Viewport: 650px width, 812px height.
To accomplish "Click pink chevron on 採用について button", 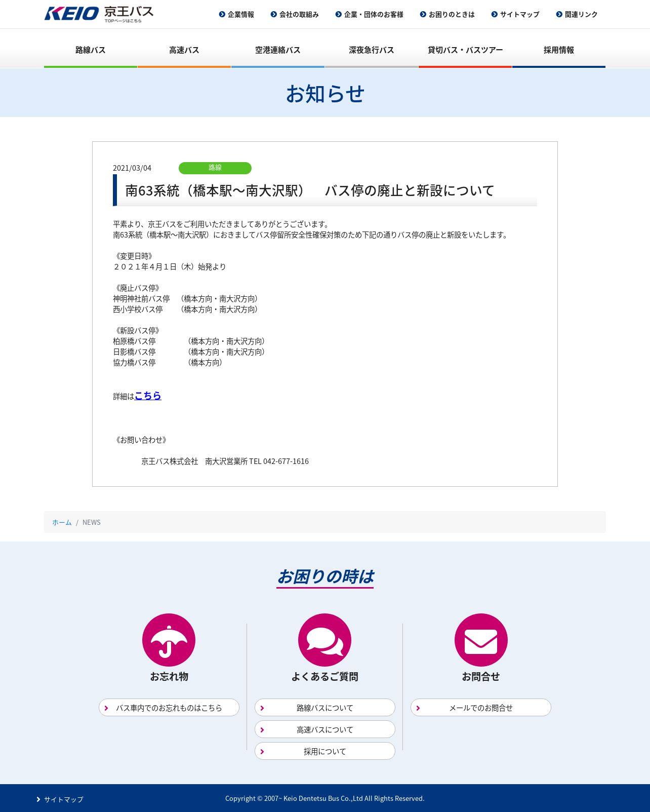I will tap(262, 752).
